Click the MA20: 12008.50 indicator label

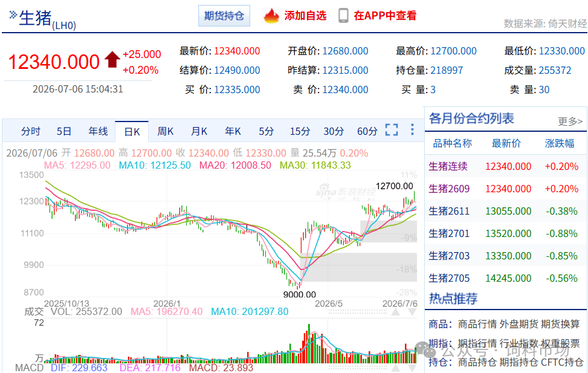tap(235, 165)
